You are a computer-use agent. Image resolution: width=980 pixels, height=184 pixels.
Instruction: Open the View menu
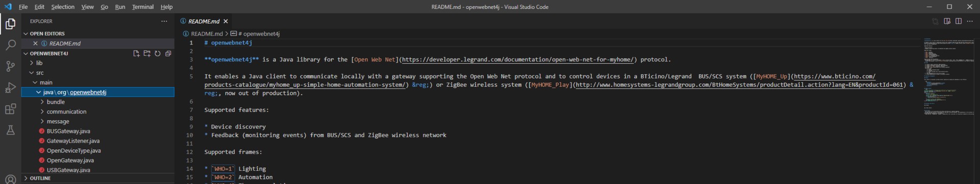coord(88,7)
